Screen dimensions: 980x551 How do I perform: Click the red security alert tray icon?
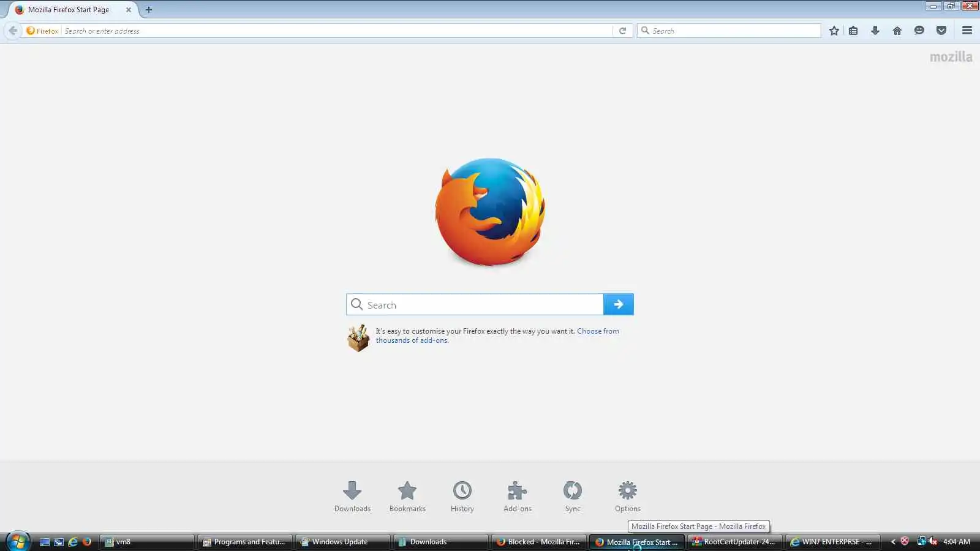[x=905, y=541]
